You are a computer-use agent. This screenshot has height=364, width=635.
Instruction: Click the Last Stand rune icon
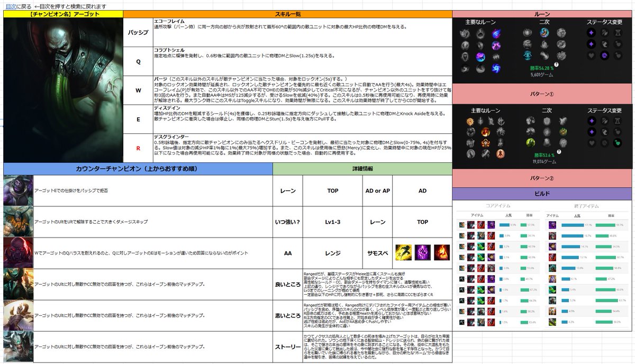(501, 153)
